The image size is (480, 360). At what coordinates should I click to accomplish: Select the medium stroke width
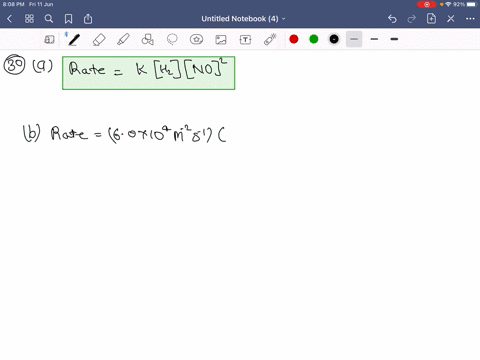(x=374, y=39)
